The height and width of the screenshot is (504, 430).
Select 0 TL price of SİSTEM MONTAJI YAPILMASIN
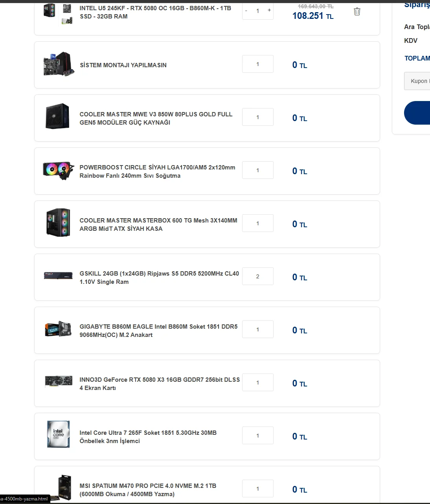pos(300,65)
